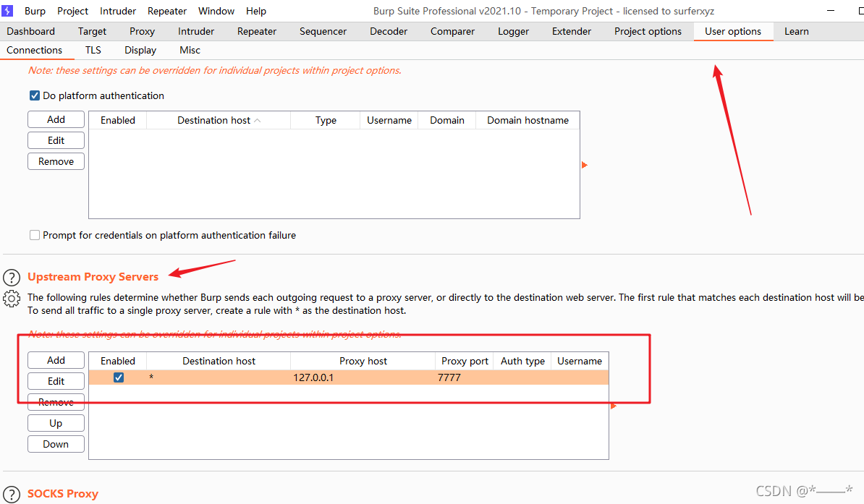Open the Intruder menu in menu bar
The image size is (864, 504).
[118, 11]
